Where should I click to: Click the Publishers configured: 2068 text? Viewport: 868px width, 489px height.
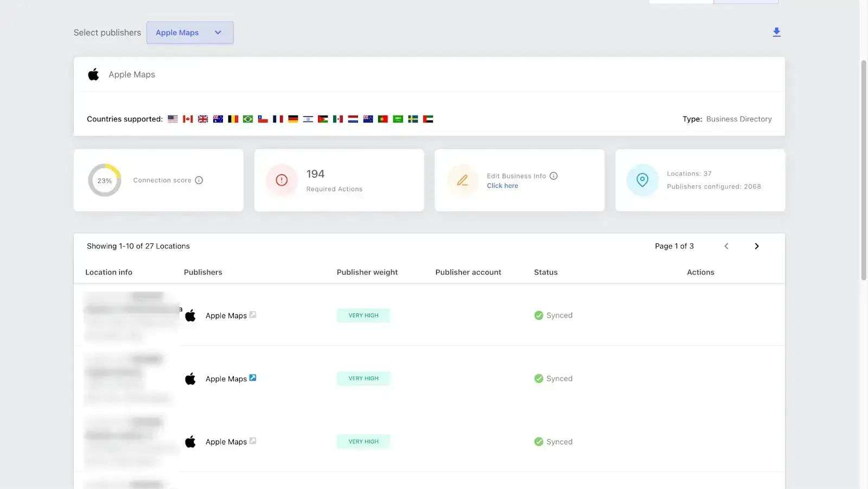714,186
